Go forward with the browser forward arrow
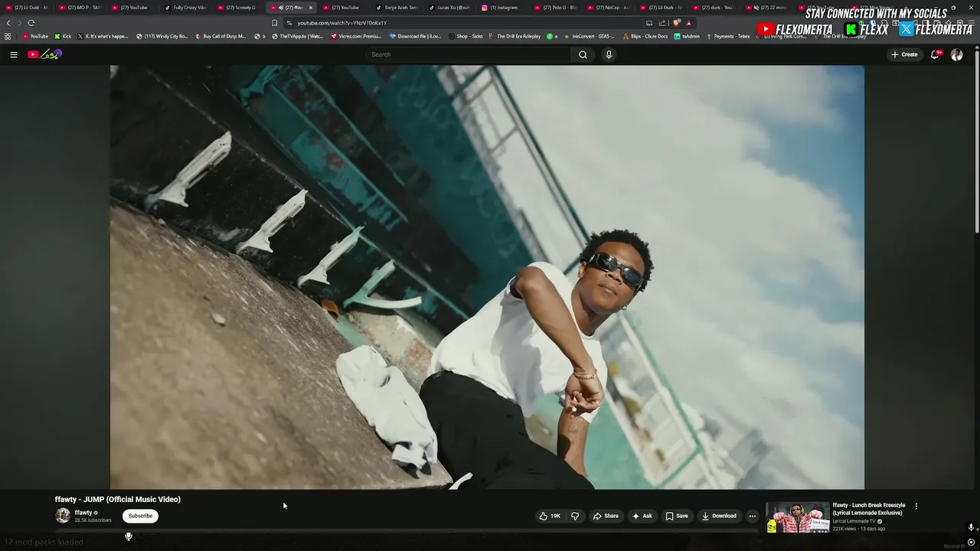The height and width of the screenshot is (551, 980). 19,23
